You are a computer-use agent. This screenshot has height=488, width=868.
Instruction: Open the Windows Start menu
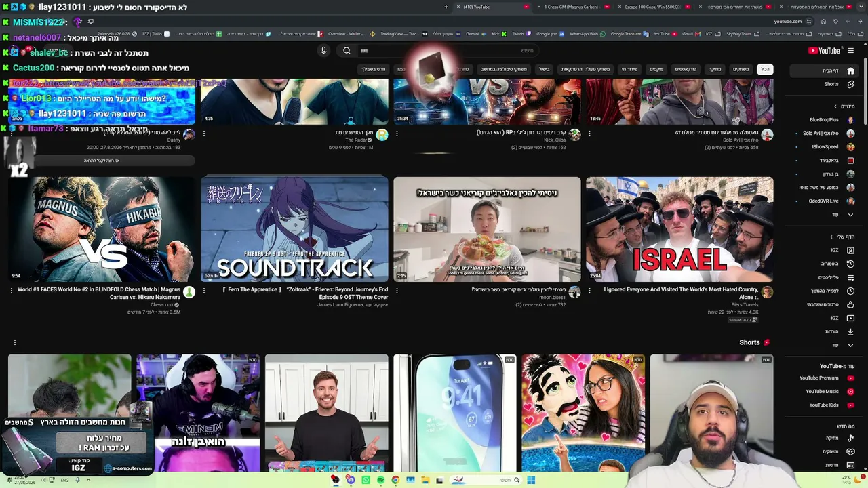531,480
